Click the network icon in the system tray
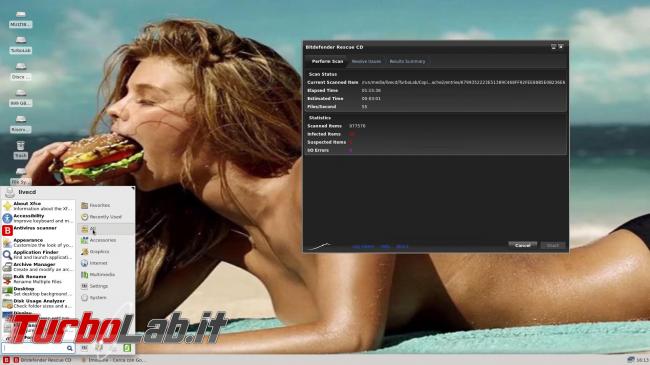Viewport: 650px width, 365px height. coord(631,360)
